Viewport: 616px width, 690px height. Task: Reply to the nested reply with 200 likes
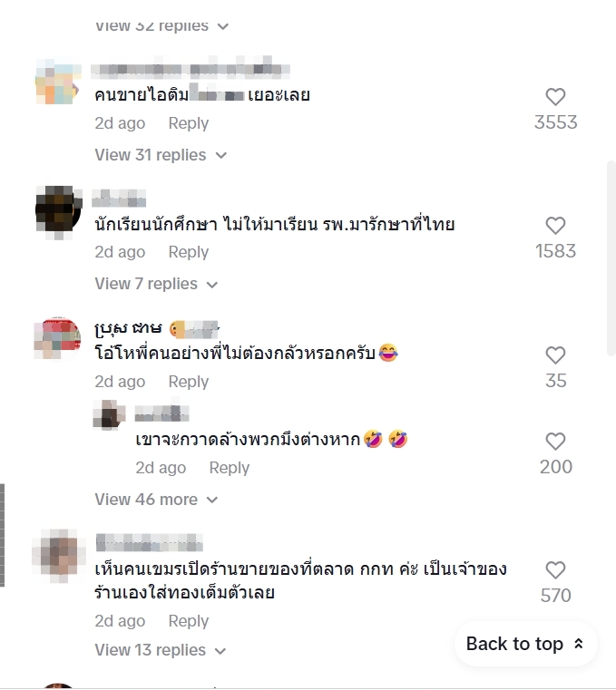tap(229, 467)
